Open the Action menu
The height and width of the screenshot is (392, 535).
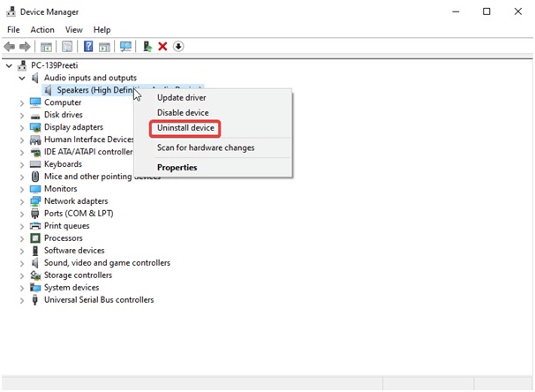42,30
